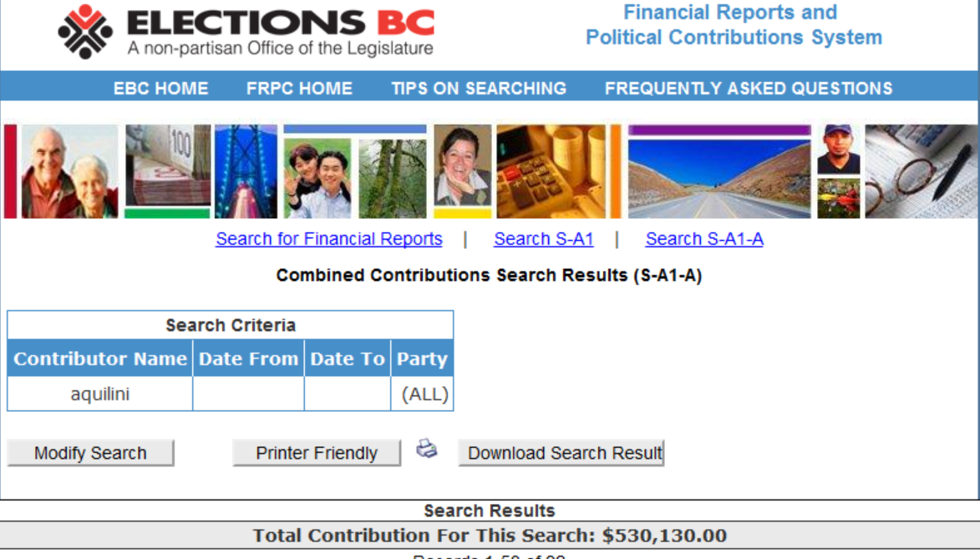Open FREQUENTLY ASKED QUESTIONS menu item
Screen dimensions: 980x559
pyautogui.click(x=749, y=89)
